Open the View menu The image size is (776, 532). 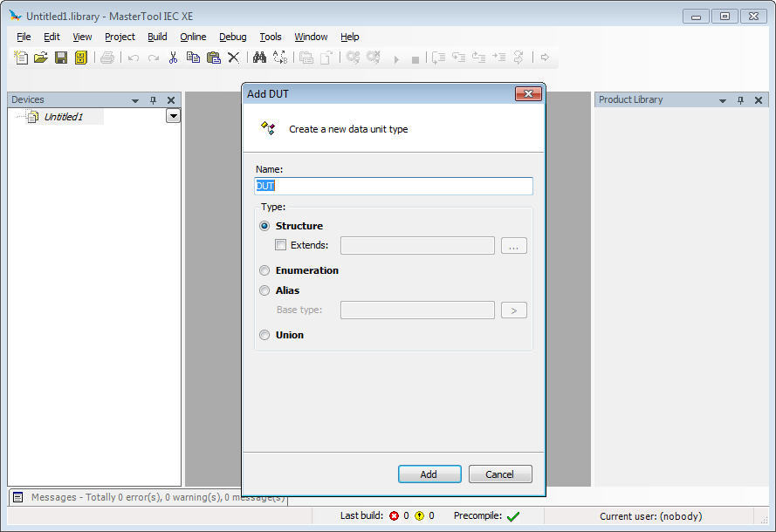click(82, 37)
